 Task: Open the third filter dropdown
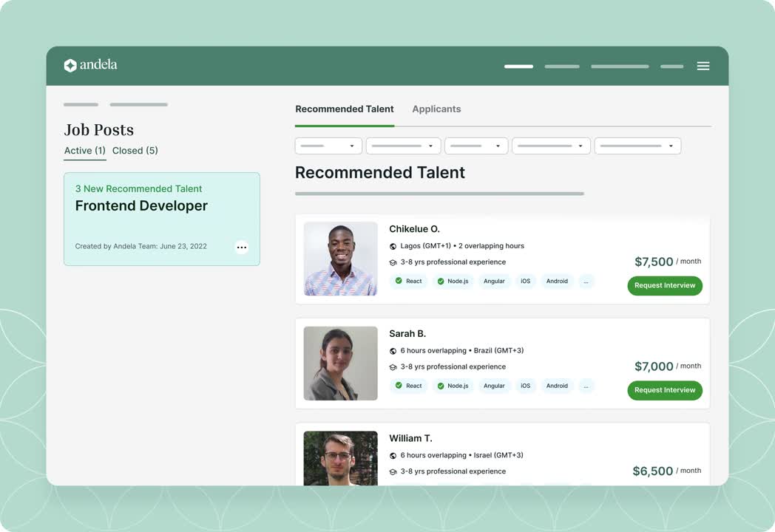[x=476, y=146]
